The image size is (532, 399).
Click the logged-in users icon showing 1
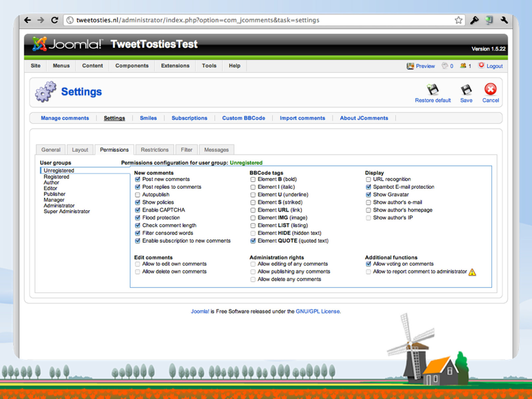[463, 66]
